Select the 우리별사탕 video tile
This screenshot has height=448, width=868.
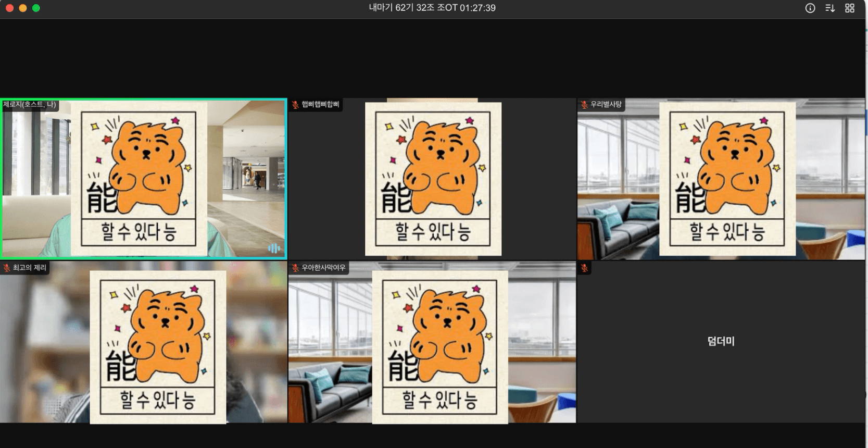[x=721, y=179]
